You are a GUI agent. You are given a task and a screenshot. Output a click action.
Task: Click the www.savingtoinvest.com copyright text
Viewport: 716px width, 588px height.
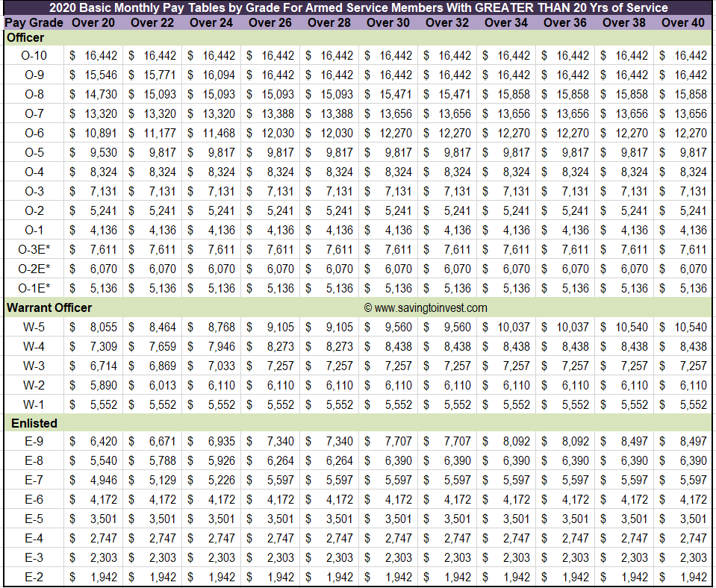click(426, 308)
